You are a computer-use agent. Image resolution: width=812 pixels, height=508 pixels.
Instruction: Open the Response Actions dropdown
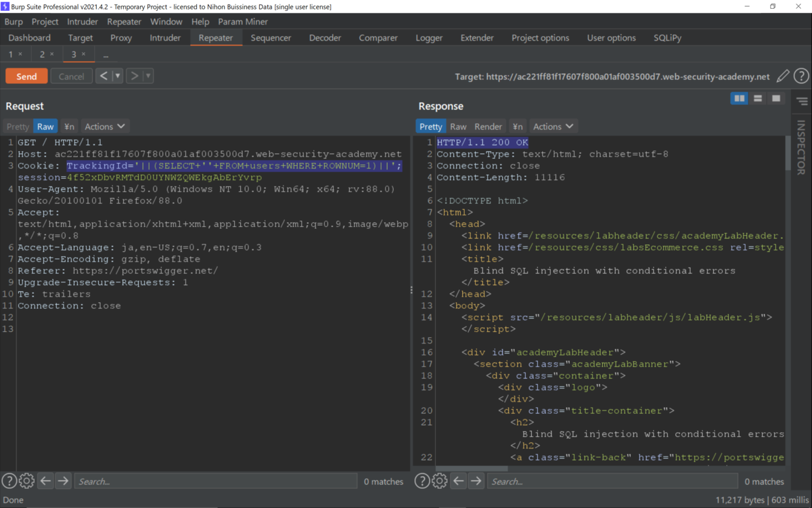(554, 127)
